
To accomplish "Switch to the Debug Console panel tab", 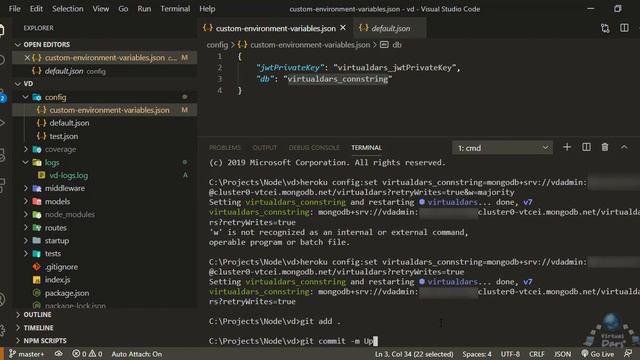I will click(x=314, y=148).
